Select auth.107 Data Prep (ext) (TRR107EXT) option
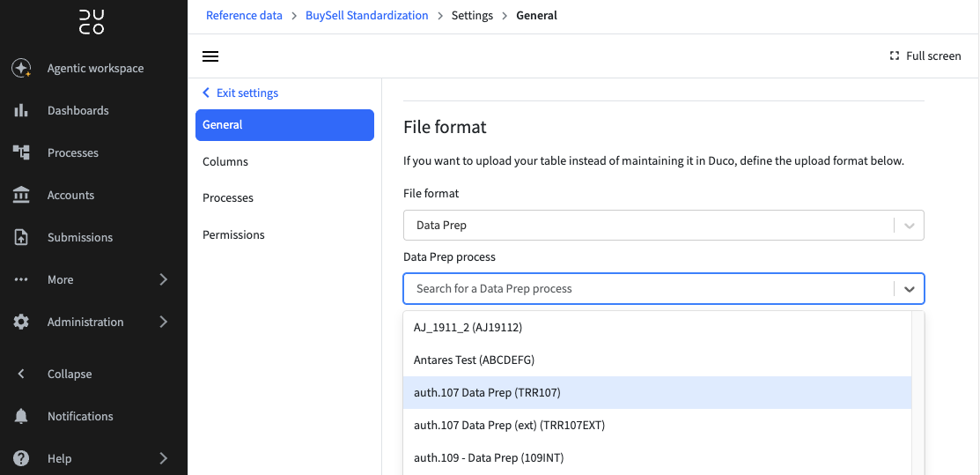 658,425
